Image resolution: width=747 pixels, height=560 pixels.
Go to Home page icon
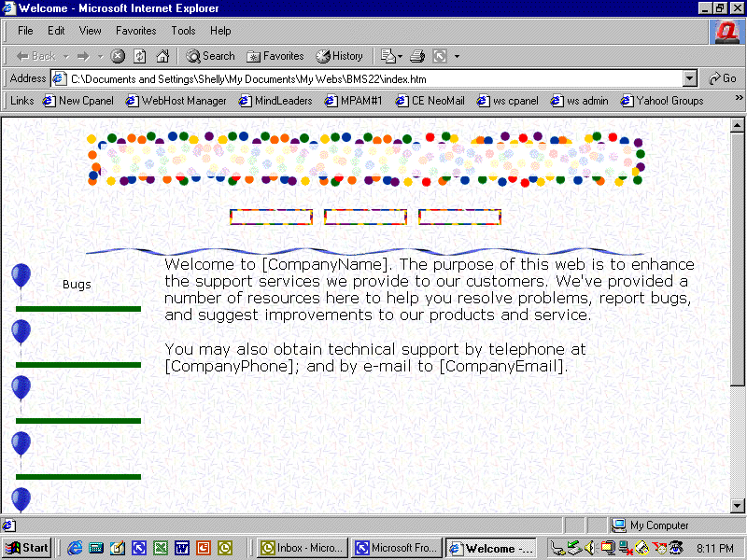pos(162,56)
